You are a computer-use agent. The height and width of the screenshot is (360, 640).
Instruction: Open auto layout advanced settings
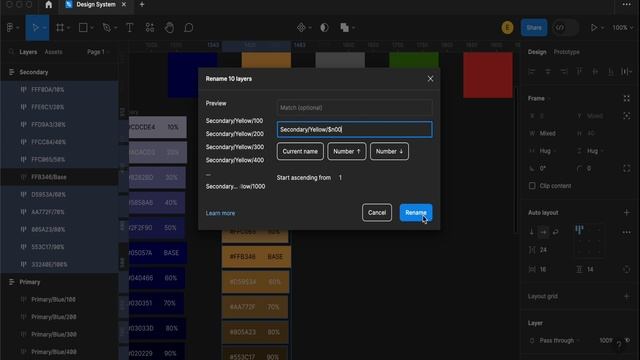coord(627,232)
